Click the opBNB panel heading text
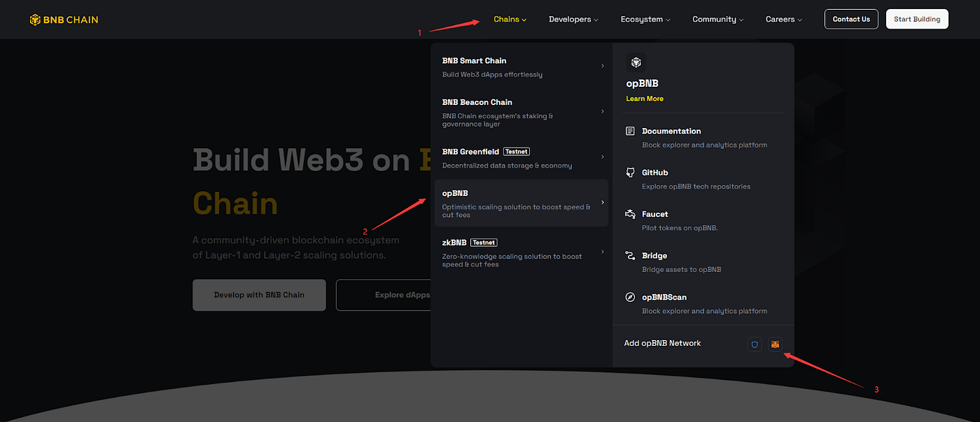The width and height of the screenshot is (980, 422). click(642, 83)
